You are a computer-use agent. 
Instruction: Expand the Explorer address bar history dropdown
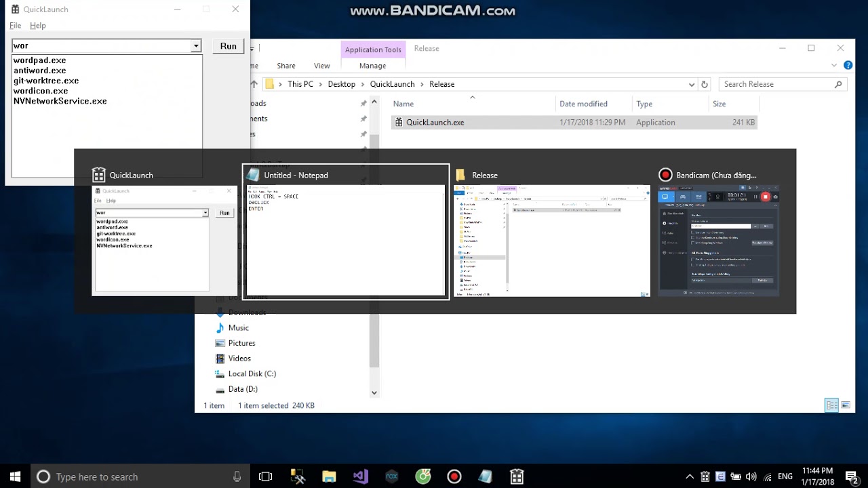[692, 85]
